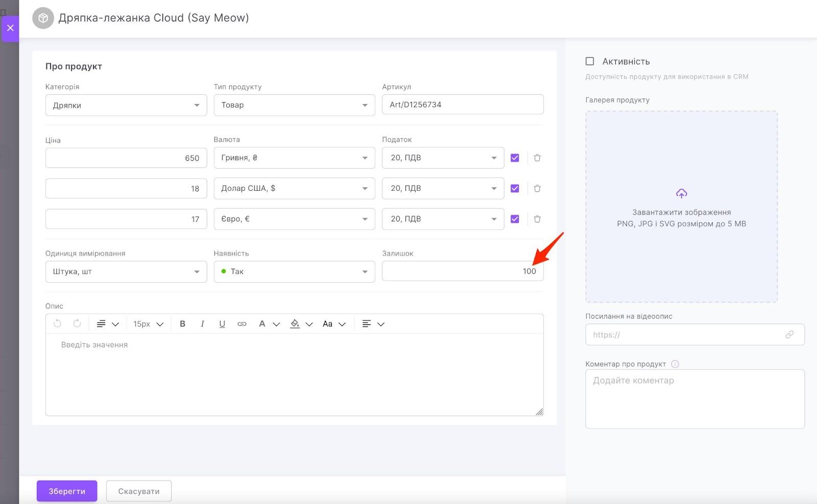
Task: Toggle italic formatting in description toolbar
Action: pos(202,324)
